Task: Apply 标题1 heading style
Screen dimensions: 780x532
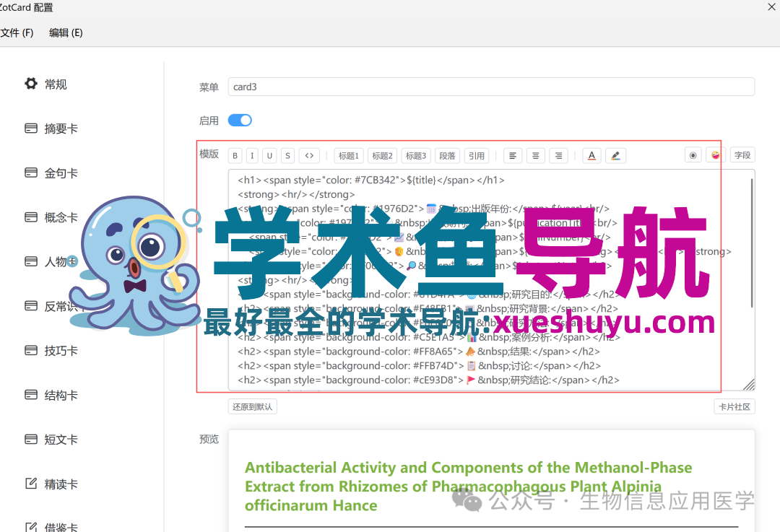Action: coord(349,156)
